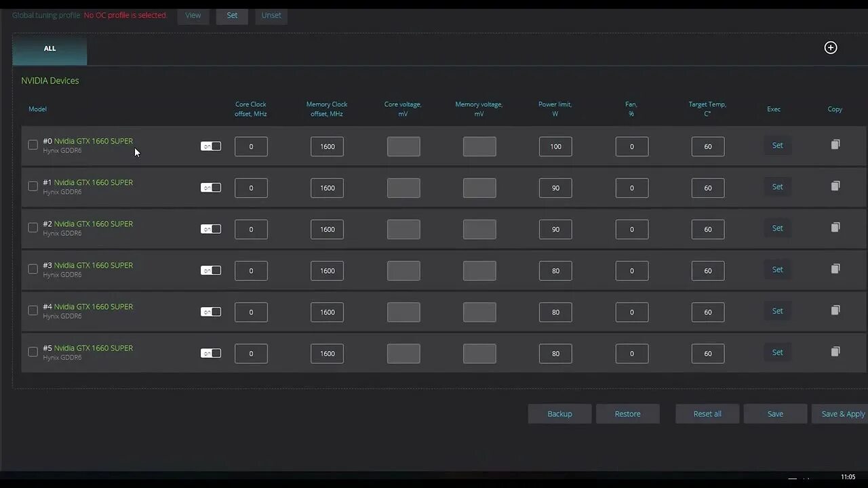Screen dimensions: 868x488
Task: Tick the checkbox for GPU #0
Action: [x=33, y=145]
